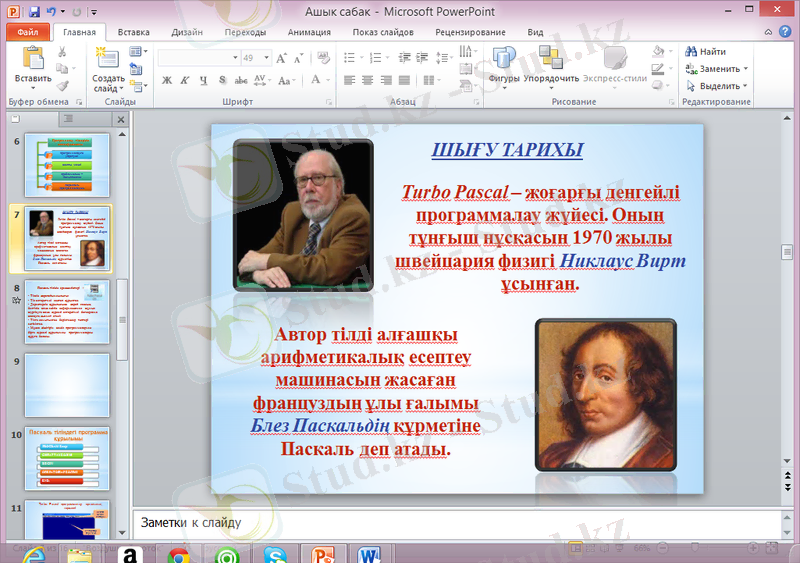Toggle underline (Ч) formatting
800x563 pixels.
click(x=203, y=80)
